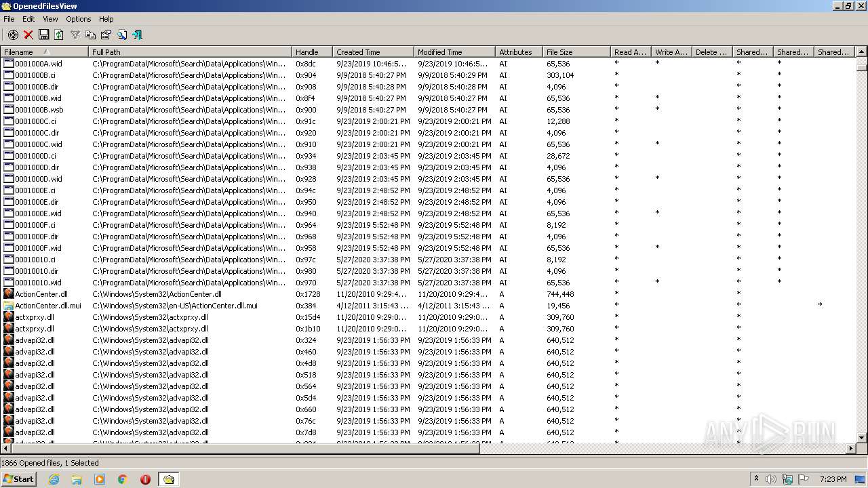Click the Find magnifier toolbar icon
Screen dimensions: 868x488
pyautogui.click(x=122, y=35)
